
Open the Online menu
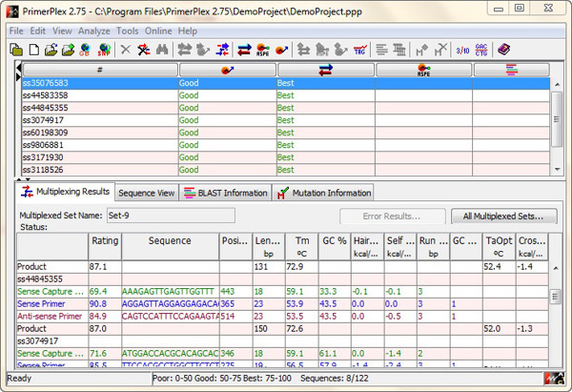pyautogui.click(x=158, y=31)
